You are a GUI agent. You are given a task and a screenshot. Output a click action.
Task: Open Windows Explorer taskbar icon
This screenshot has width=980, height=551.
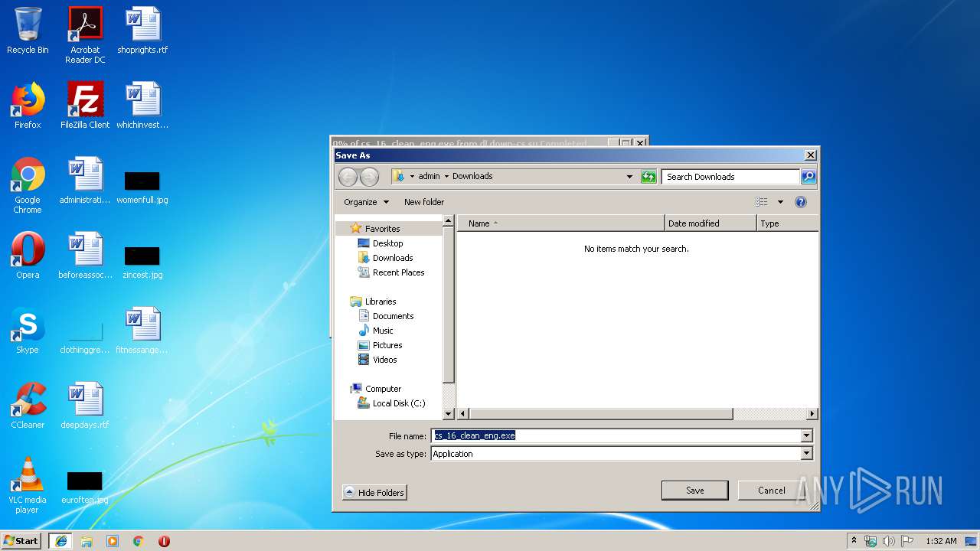point(87,541)
